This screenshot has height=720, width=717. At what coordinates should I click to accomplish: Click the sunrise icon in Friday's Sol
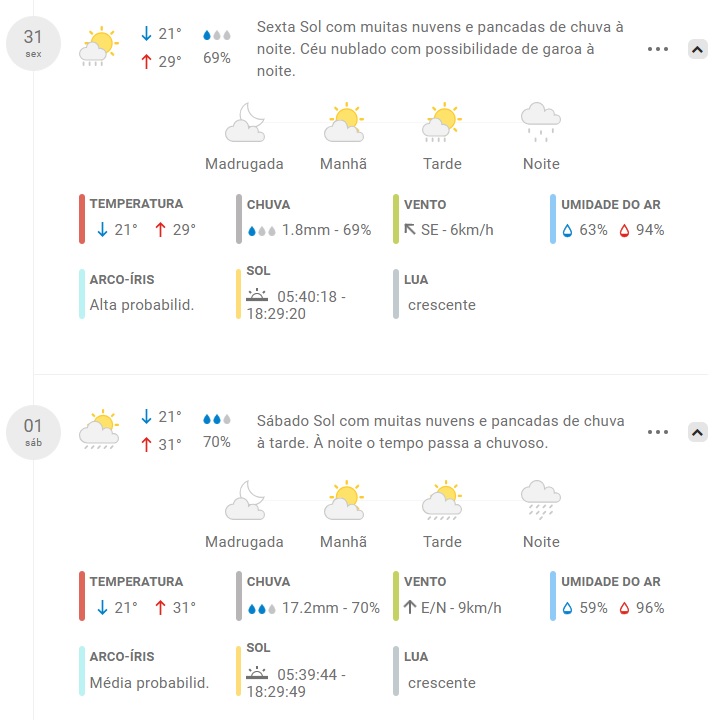[258, 296]
